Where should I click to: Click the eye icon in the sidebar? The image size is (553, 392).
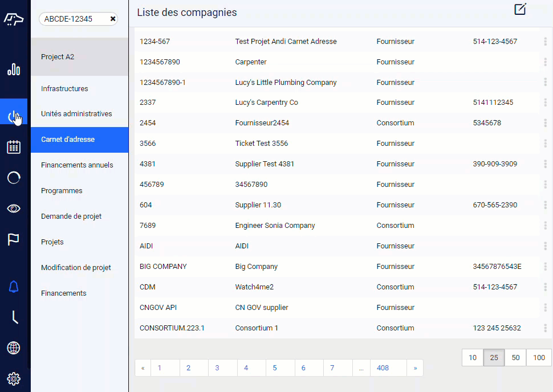point(14,209)
